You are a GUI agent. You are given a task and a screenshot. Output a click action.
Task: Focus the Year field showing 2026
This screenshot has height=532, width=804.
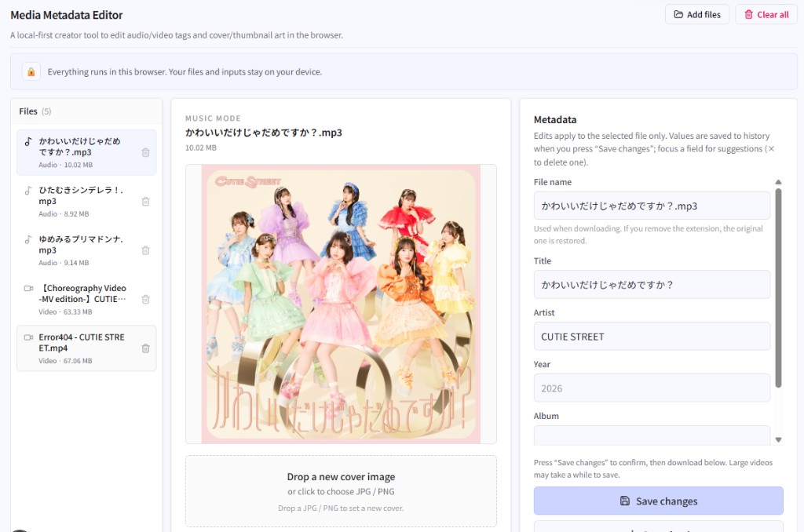coord(652,388)
